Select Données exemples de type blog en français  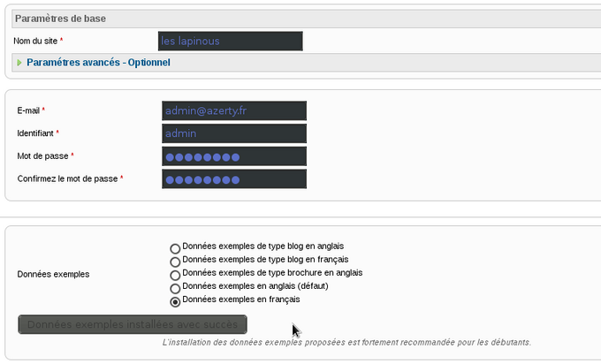[175, 262]
